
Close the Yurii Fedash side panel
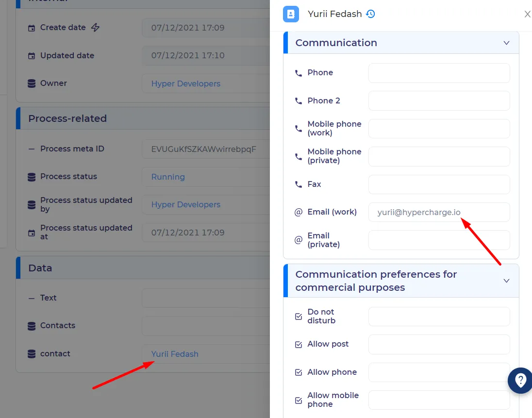527,14
